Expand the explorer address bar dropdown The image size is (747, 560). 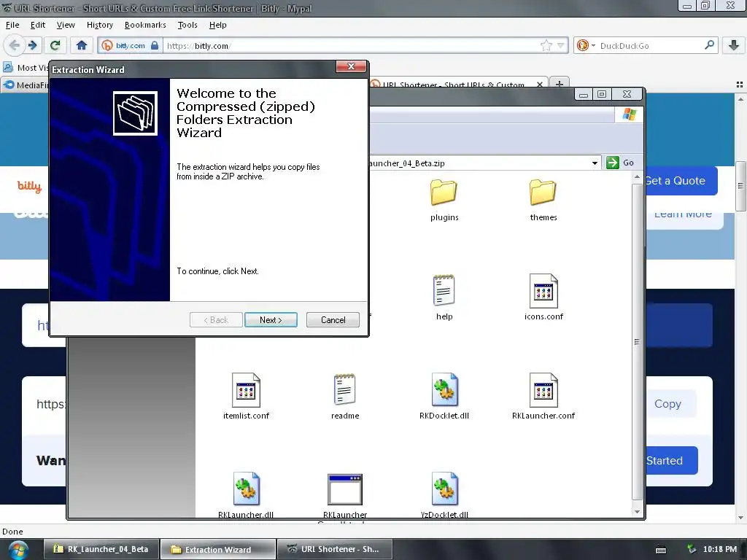pyautogui.click(x=595, y=163)
